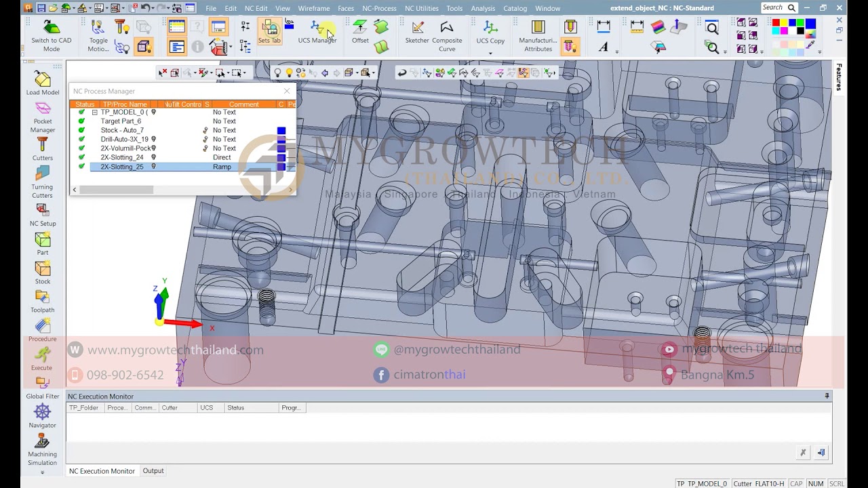
Task: Pin the NC Execution Monitor panel
Action: point(827,396)
